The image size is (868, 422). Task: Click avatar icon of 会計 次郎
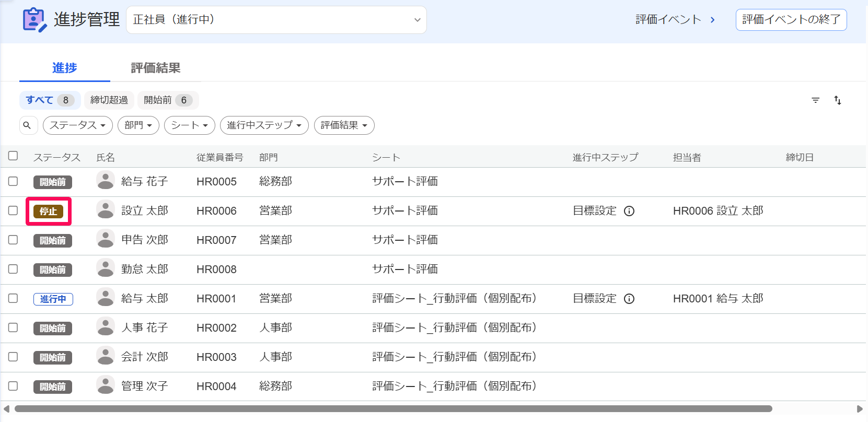click(x=106, y=356)
